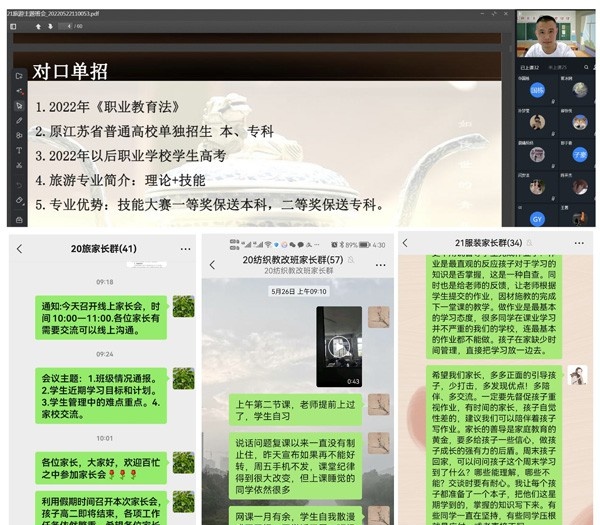Image resolution: width=600 pixels, height=525 pixels.
Task: Select the cursor pointer tool in PDF sidebar
Action: [19, 105]
